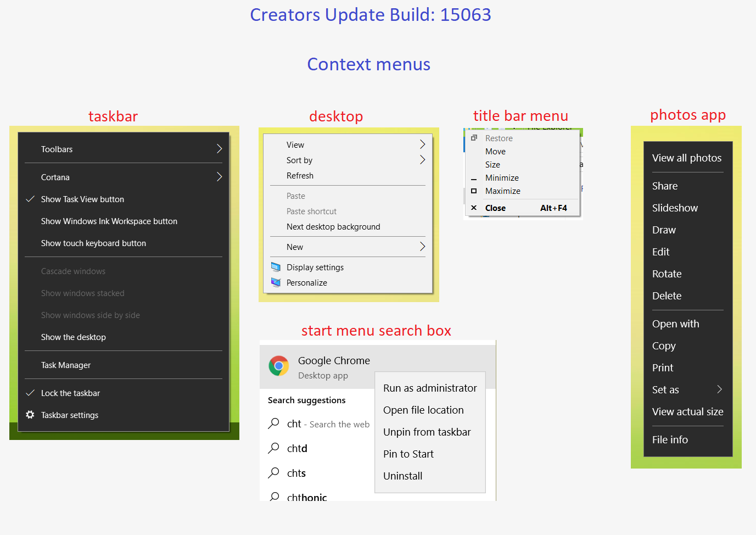Open the Set as submenu arrow
The image size is (756, 535).
click(719, 389)
